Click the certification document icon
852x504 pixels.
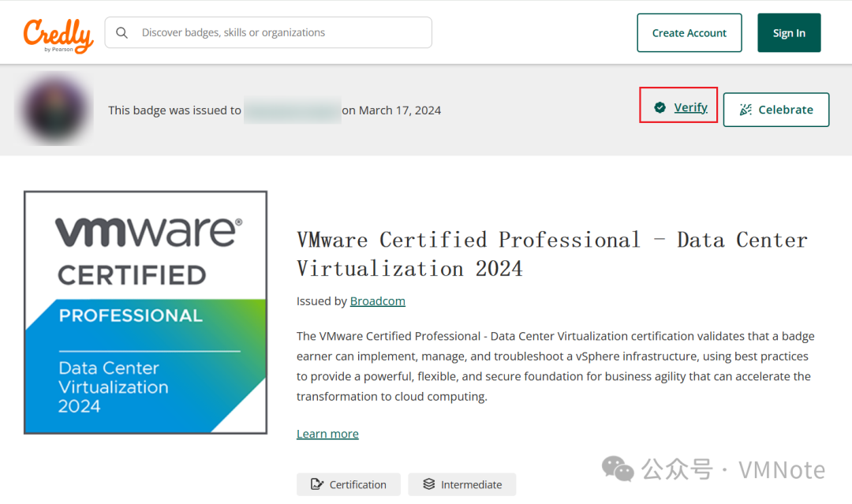[x=317, y=484]
